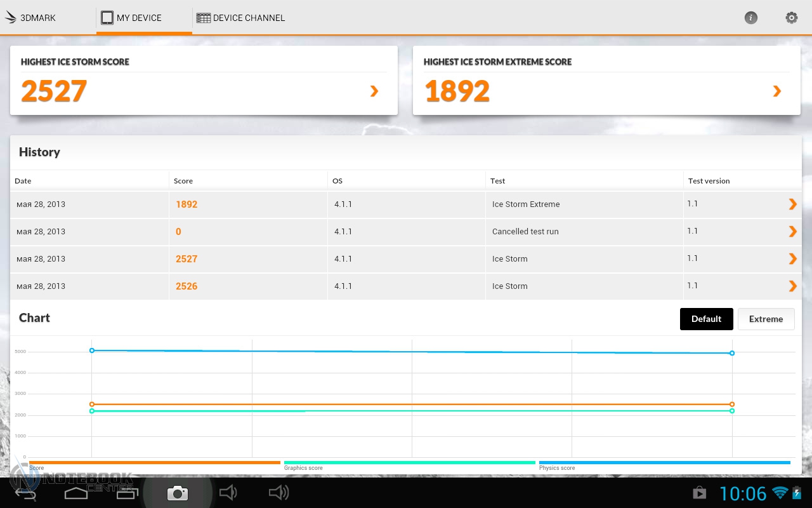Switch chart to Extreme mode

[x=766, y=319]
